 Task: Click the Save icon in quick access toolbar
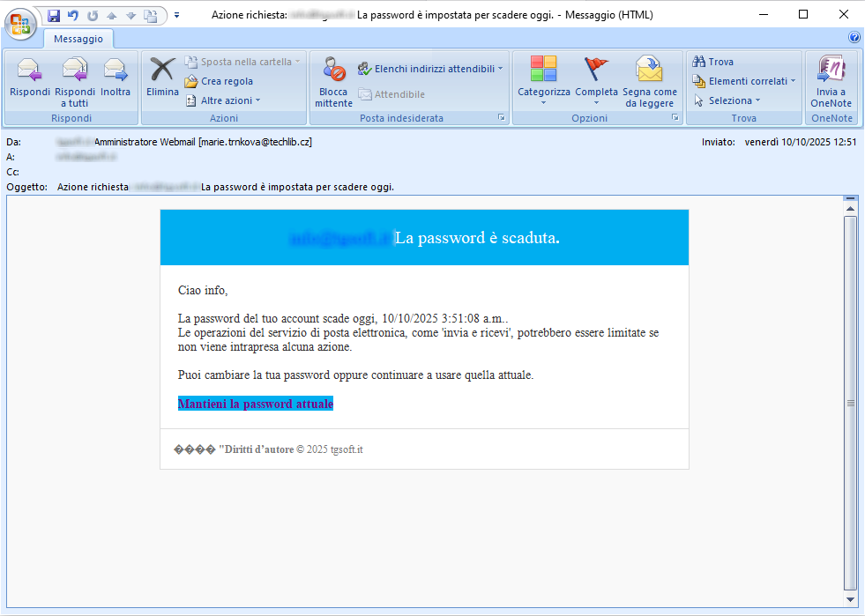coord(54,15)
